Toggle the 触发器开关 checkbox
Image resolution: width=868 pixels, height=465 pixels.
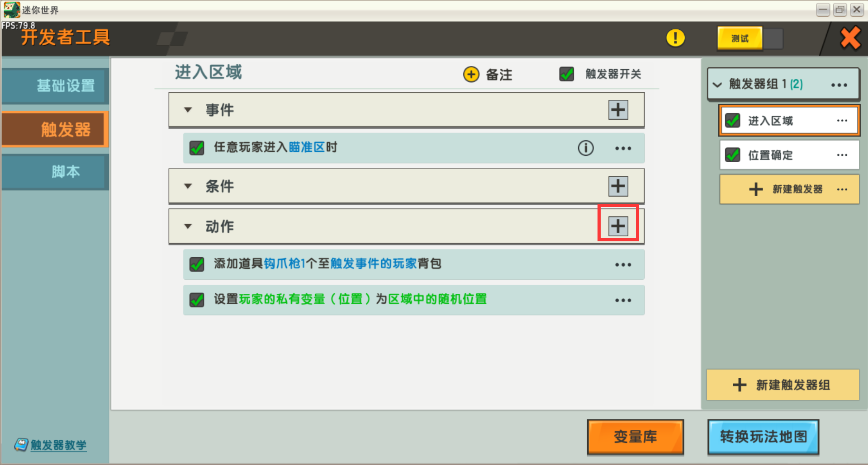pos(567,74)
